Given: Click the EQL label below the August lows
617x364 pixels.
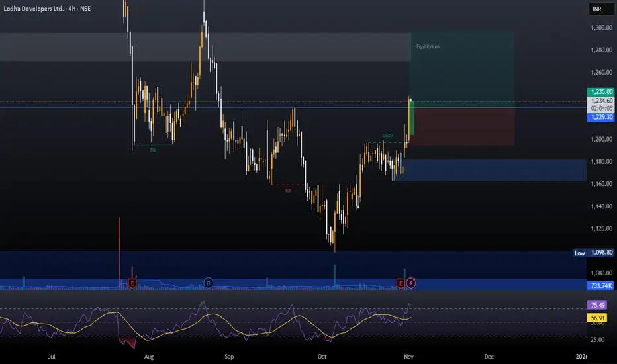Looking at the screenshot, I should pyautogui.click(x=153, y=150).
